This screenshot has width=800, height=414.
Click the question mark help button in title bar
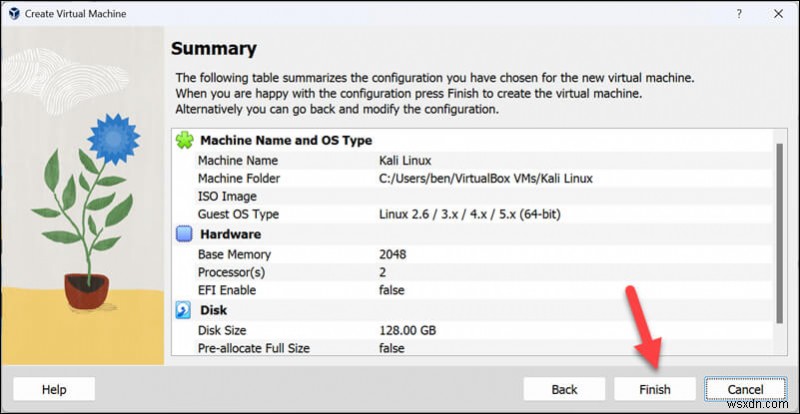[739, 14]
